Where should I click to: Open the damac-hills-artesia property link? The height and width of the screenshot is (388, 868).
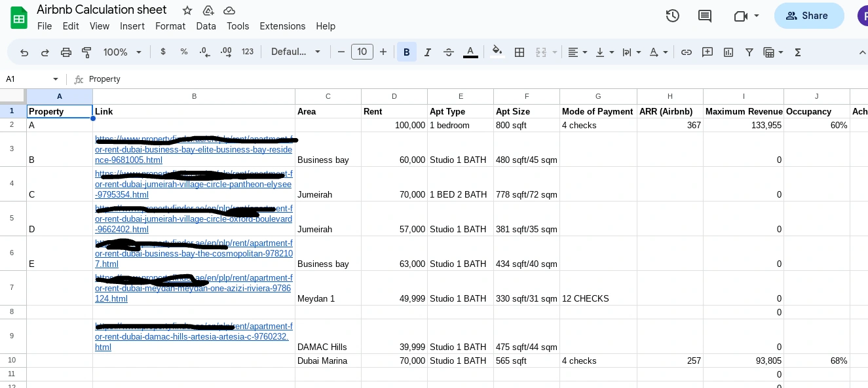[194, 336]
